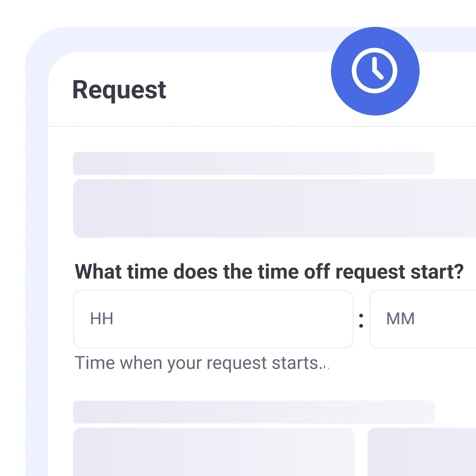This screenshot has height=476, width=476.
Task: Click the "HH" placeholder text
Action: click(102, 319)
